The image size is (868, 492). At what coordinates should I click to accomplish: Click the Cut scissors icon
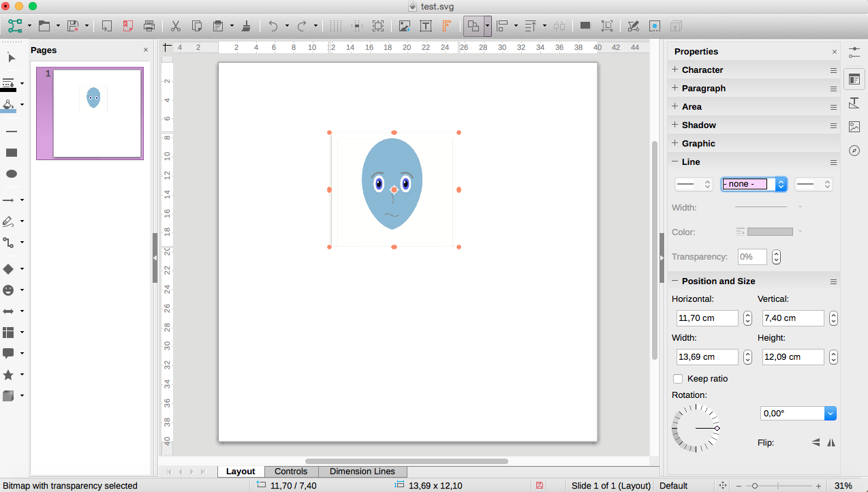point(175,27)
